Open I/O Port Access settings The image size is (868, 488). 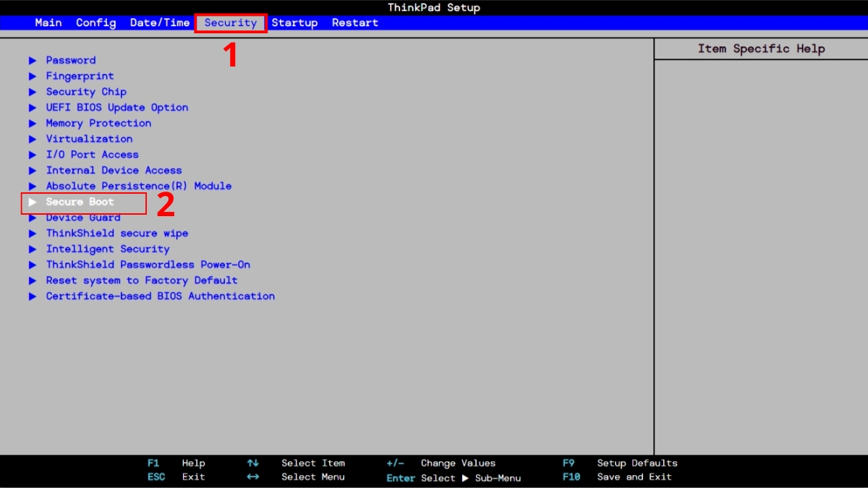(x=92, y=155)
